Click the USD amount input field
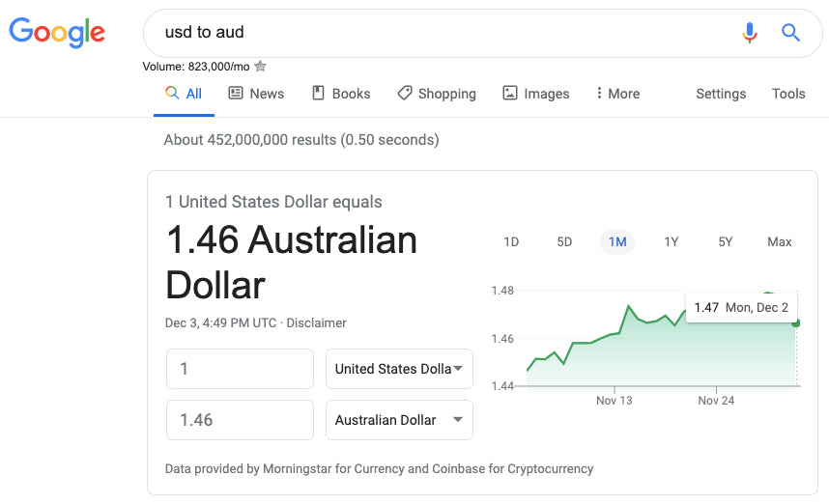The height and width of the screenshot is (504, 829). (240, 369)
